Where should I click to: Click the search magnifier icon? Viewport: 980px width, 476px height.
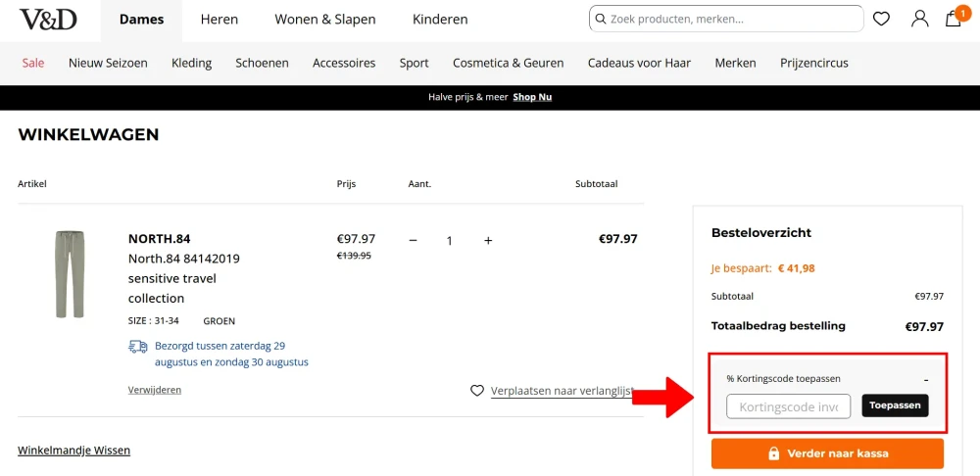(601, 20)
